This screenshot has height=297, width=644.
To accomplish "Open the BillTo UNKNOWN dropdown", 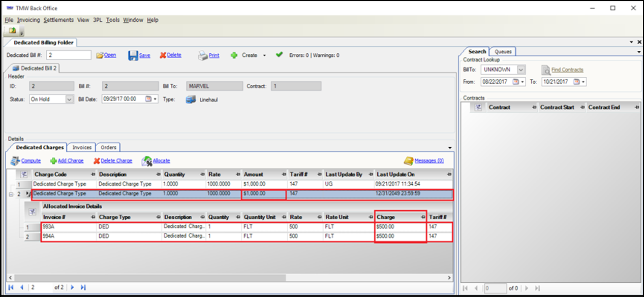I will pos(521,70).
